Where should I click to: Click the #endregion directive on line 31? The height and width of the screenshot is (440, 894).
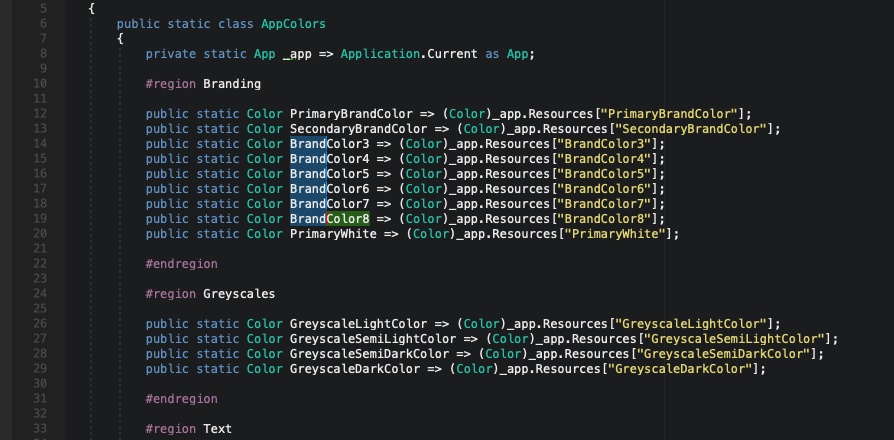(x=181, y=399)
